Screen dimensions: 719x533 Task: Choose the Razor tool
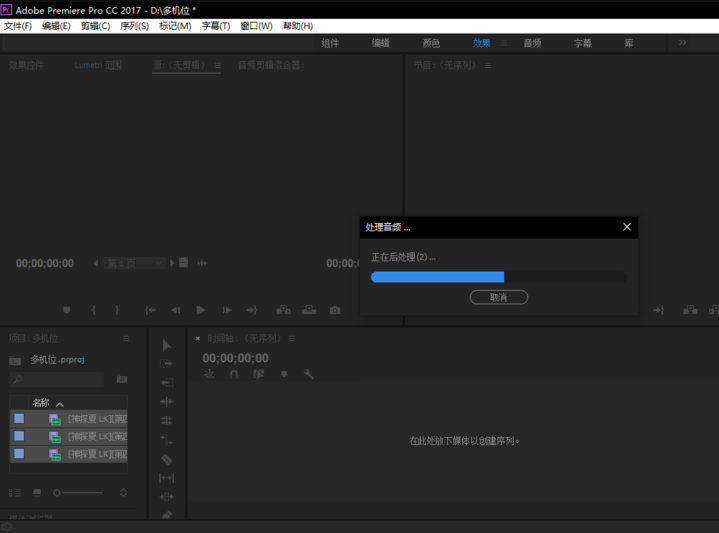click(x=167, y=459)
